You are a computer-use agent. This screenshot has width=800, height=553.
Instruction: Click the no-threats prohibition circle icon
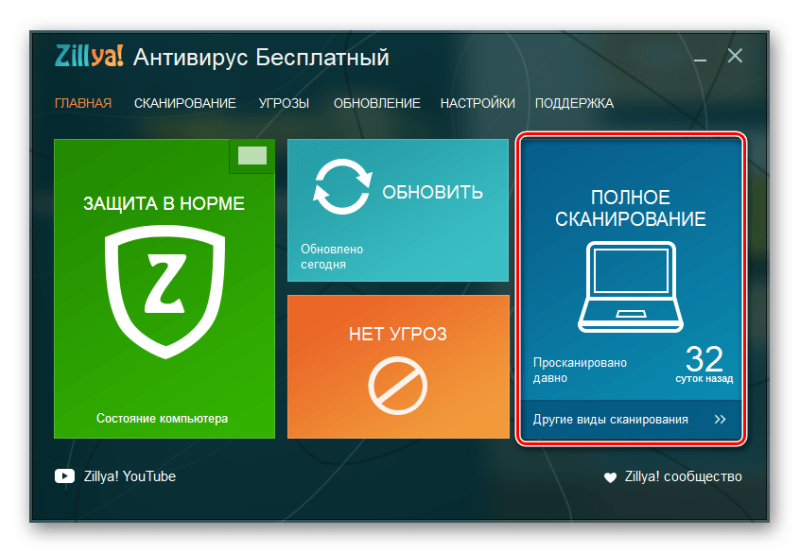[x=398, y=386]
